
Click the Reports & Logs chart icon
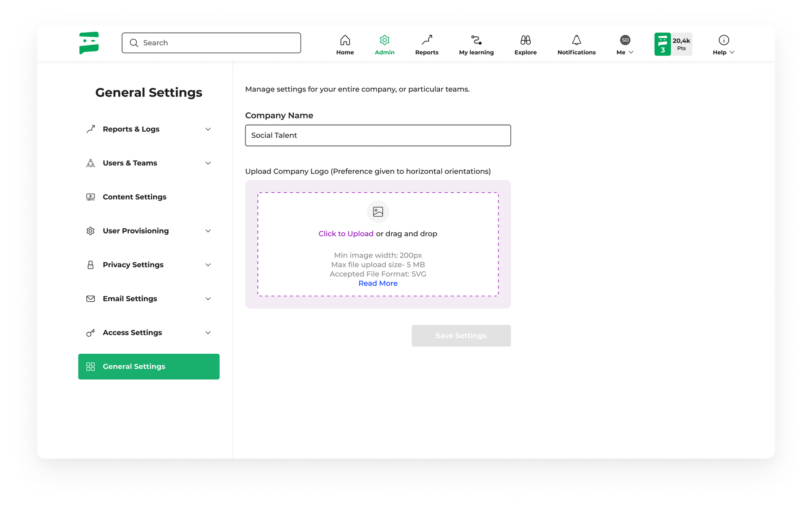91,129
